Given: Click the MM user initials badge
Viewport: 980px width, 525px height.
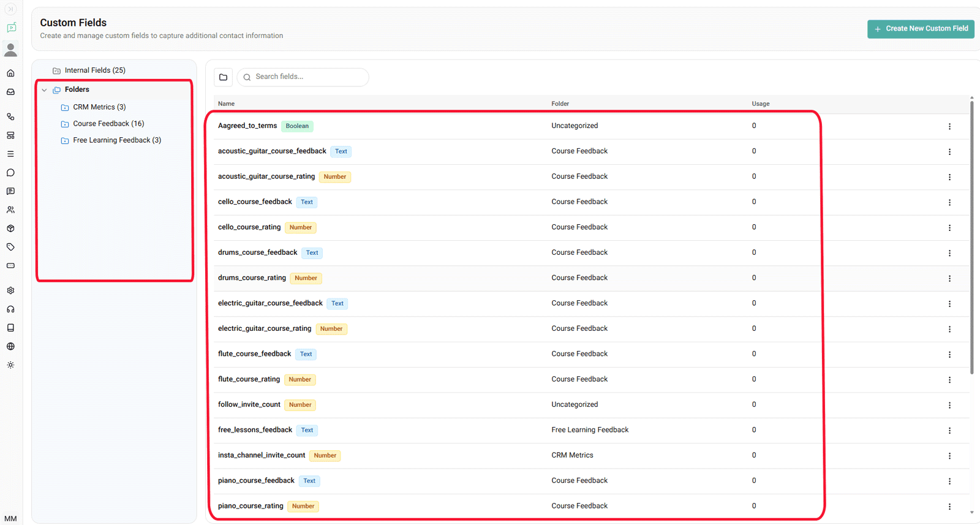Looking at the screenshot, I should pyautogui.click(x=10, y=518).
